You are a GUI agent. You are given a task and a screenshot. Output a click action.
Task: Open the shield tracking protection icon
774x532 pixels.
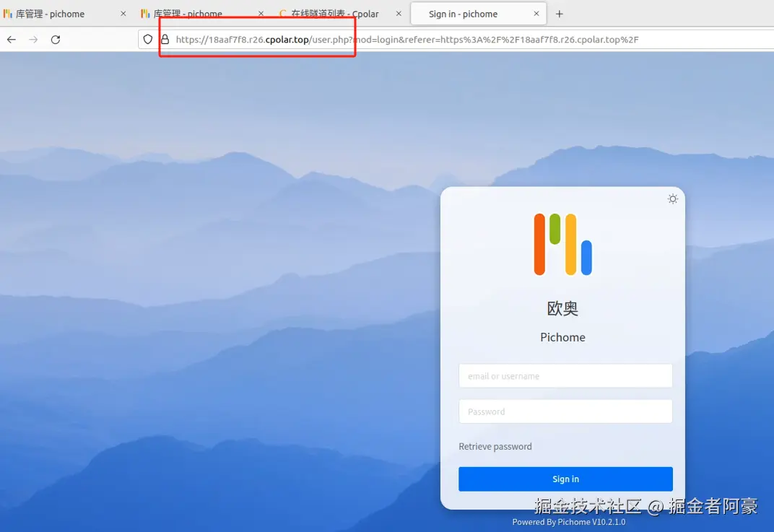(x=147, y=40)
